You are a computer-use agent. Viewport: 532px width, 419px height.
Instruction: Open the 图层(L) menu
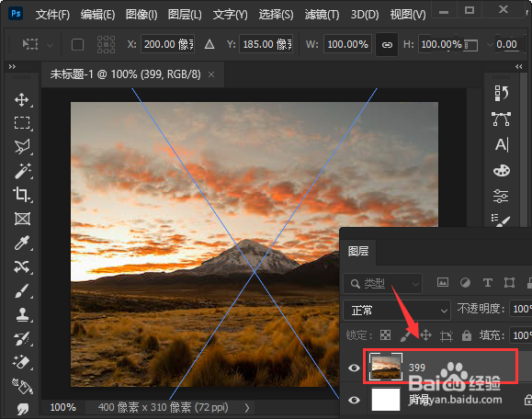click(185, 15)
